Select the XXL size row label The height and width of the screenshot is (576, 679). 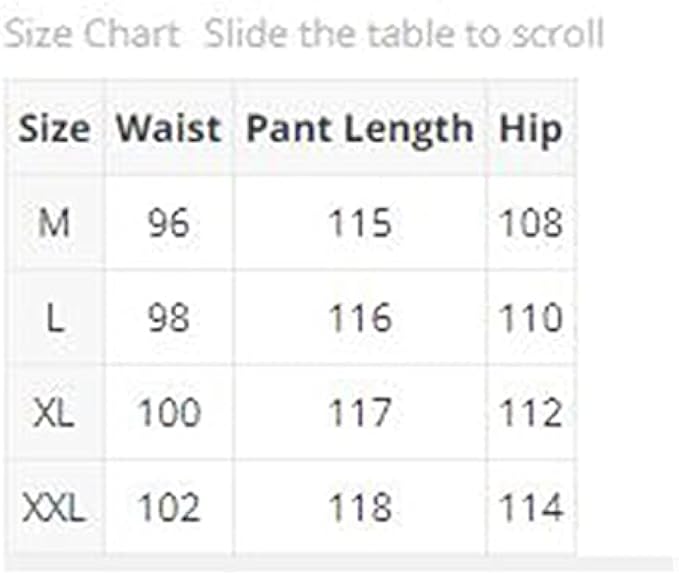(x=54, y=508)
